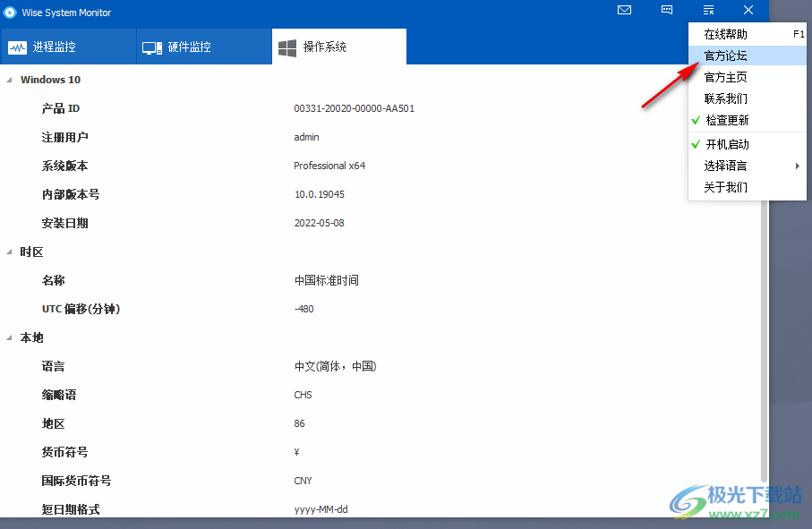Click install date 2022-05-08

[x=320, y=223]
